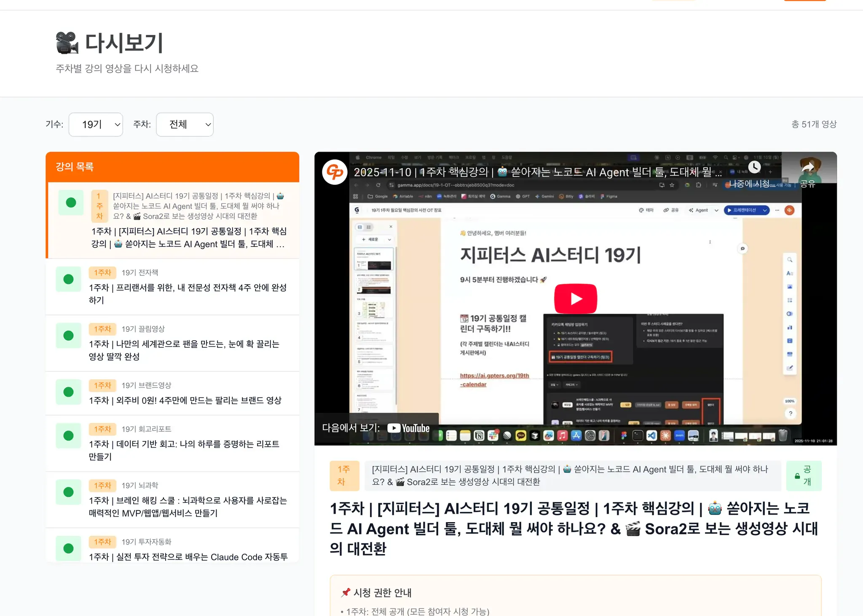Click green status icon for 끌림영상 lecture
Screen dimensions: 863x616
pos(68,336)
